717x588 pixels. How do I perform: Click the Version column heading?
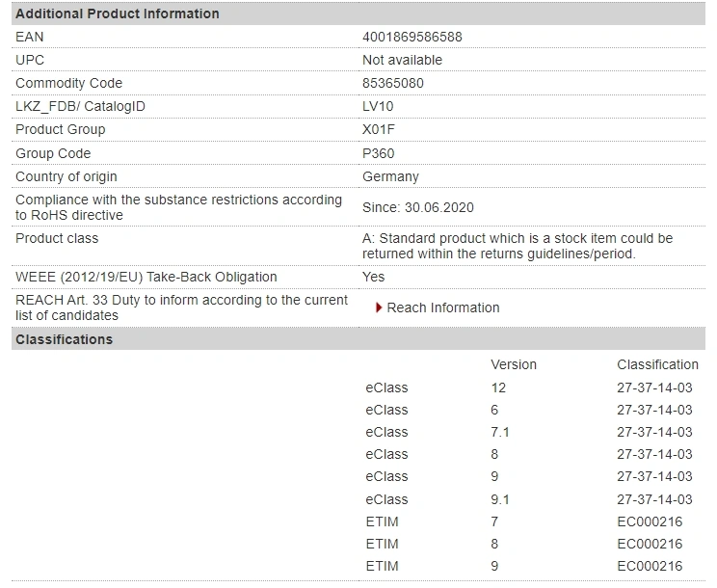point(514,364)
